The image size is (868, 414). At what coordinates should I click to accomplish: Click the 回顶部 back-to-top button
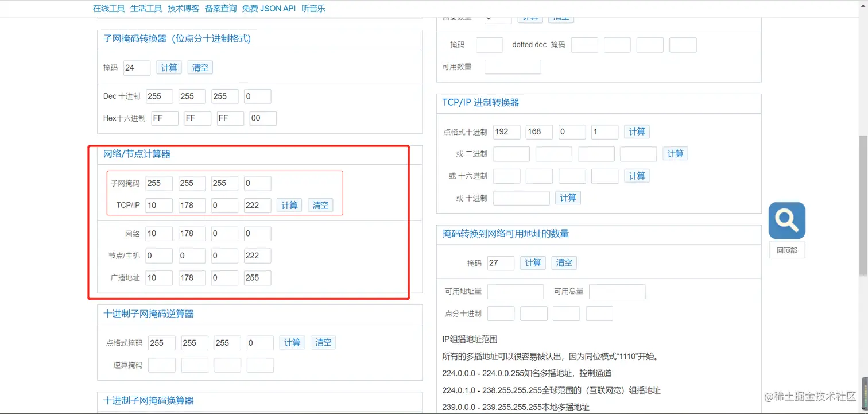tap(787, 250)
